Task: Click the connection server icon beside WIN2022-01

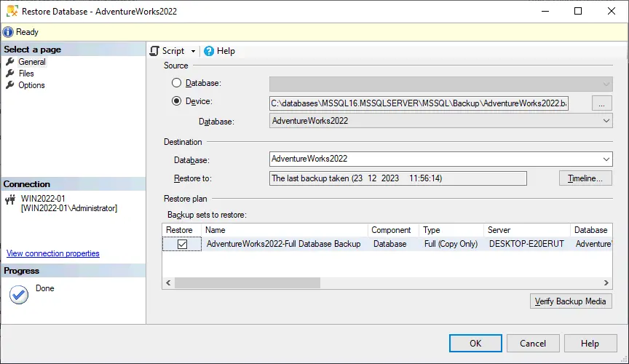Action: point(10,199)
